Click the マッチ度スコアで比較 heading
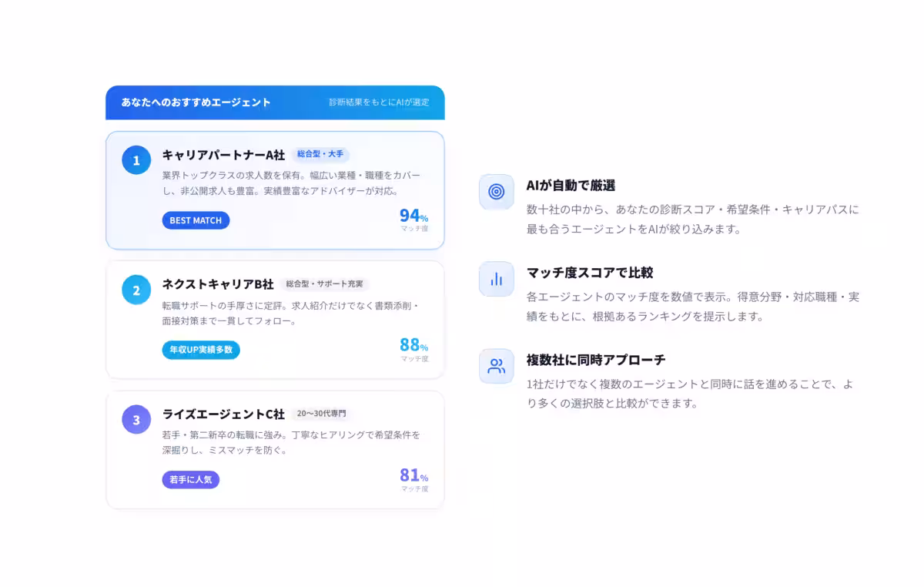The width and height of the screenshot is (924, 587). 590,273
